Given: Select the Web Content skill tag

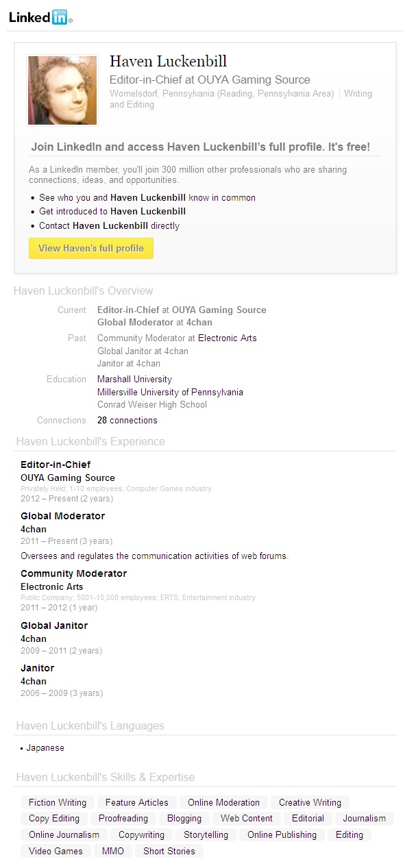Looking at the screenshot, I should coord(247,818).
